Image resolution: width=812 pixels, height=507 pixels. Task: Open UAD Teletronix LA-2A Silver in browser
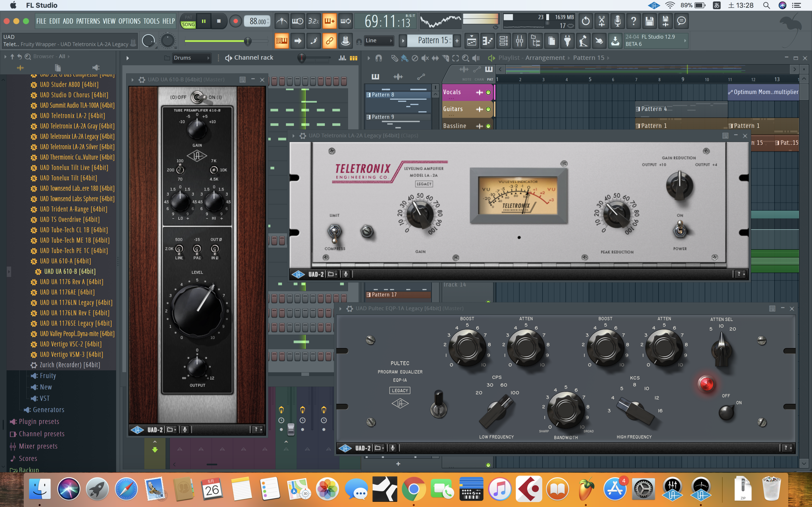[77, 147]
